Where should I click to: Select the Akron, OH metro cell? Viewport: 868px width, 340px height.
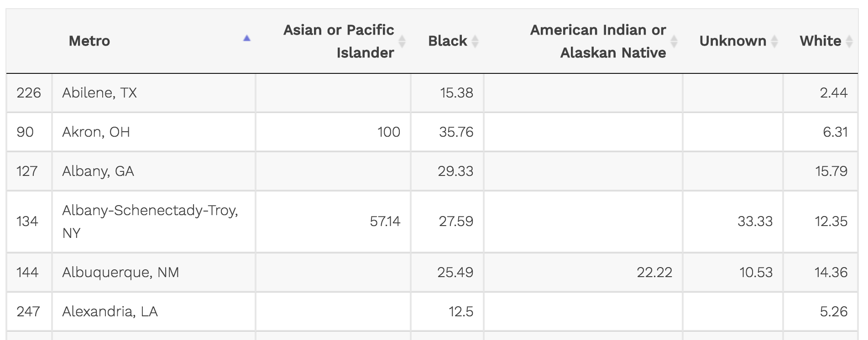click(x=96, y=132)
